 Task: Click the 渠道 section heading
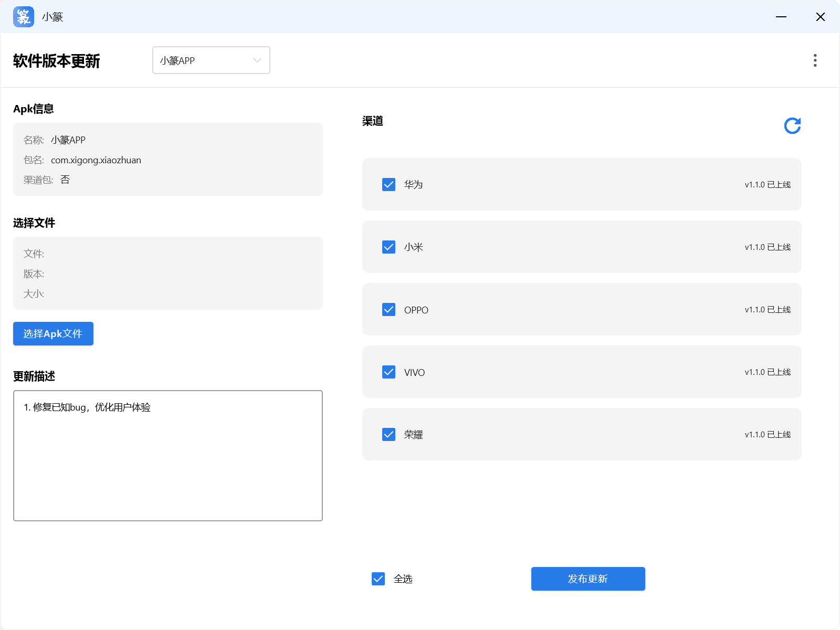click(x=373, y=121)
